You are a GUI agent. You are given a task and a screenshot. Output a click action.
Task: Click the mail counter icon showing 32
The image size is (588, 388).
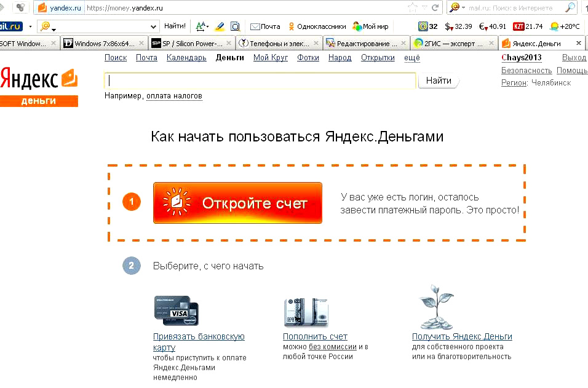[428, 26]
